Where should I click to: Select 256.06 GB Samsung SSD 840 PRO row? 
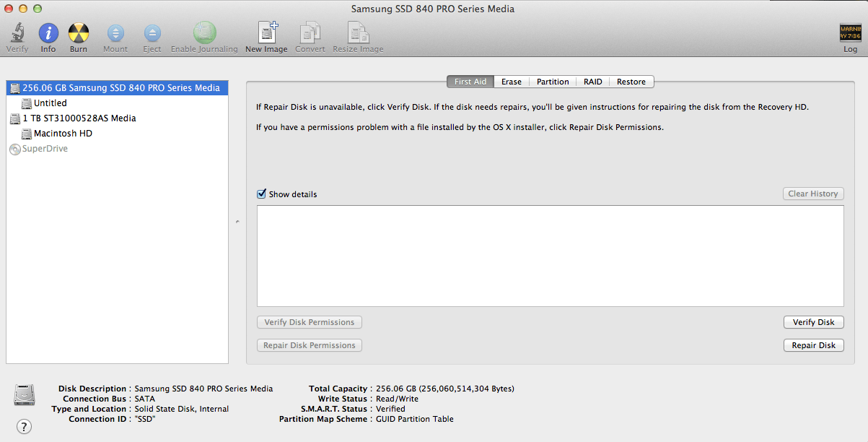point(117,88)
